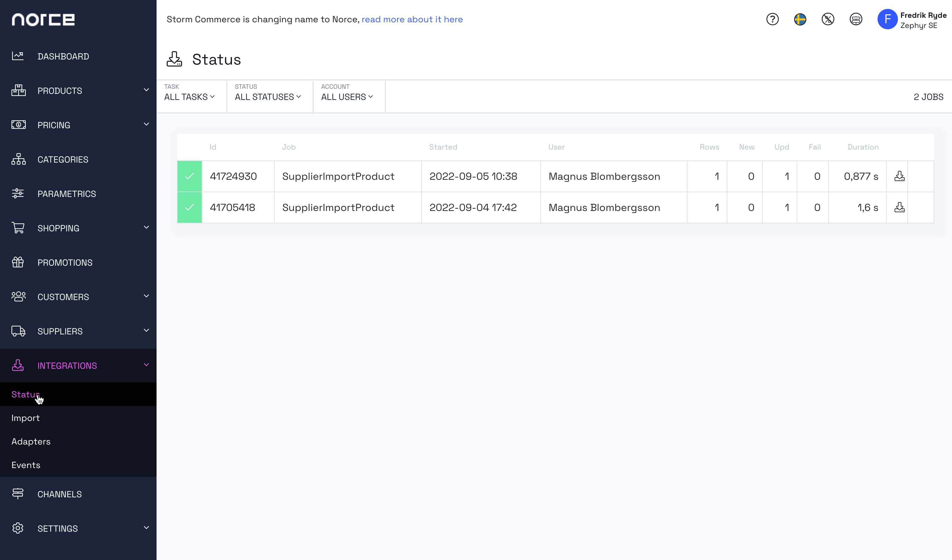Open the help question mark icon
952x560 pixels.
772,19
